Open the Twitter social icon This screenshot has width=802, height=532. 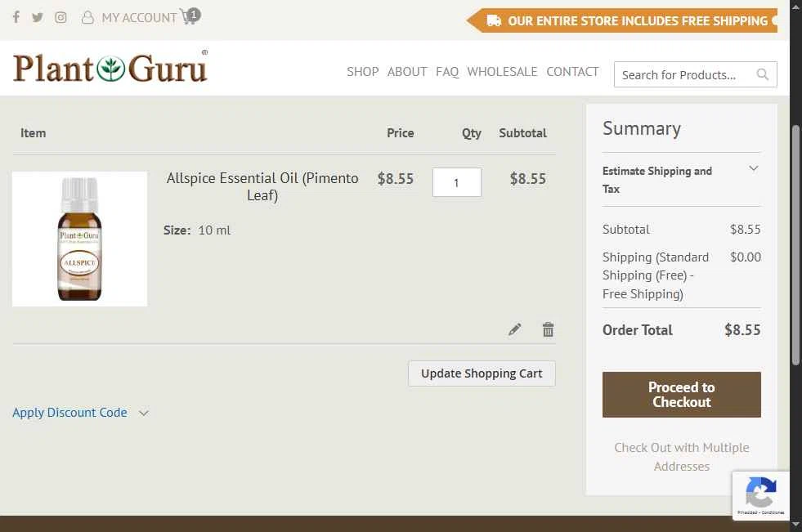pyautogui.click(x=38, y=17)
